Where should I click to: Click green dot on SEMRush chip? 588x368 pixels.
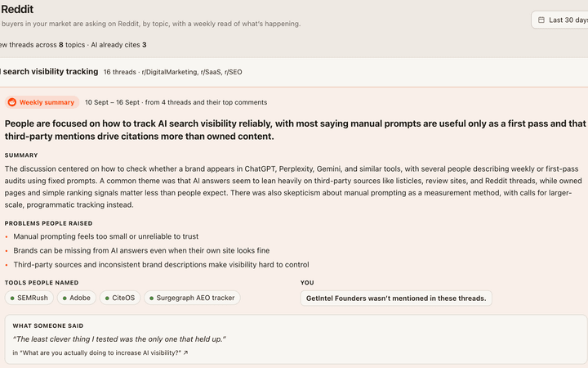[x=12, y=298]
